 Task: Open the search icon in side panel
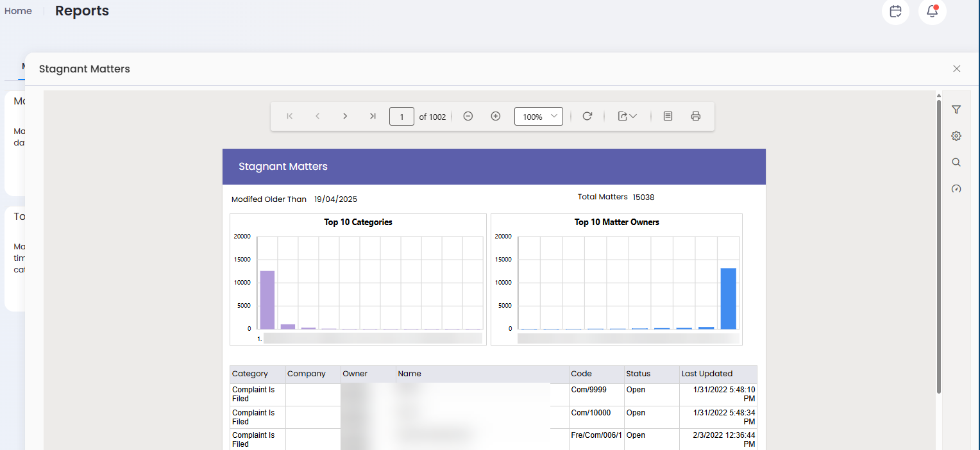coord(956,162)
